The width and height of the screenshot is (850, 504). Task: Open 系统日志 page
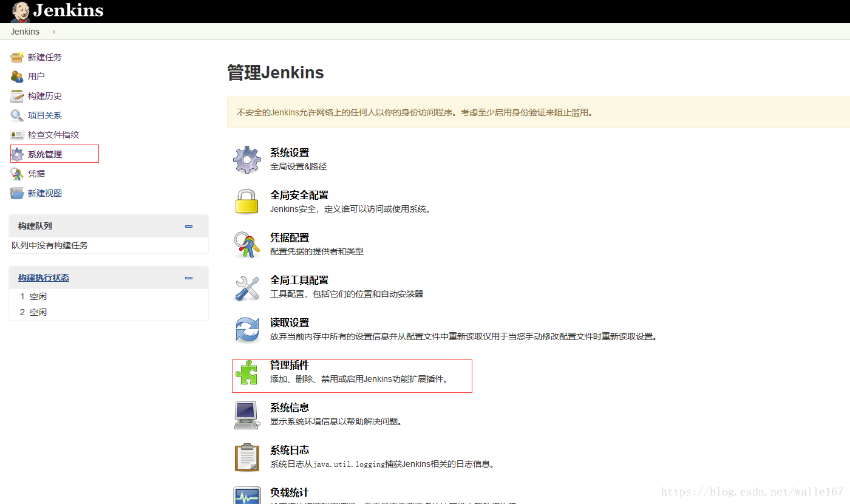coord(290,450)
